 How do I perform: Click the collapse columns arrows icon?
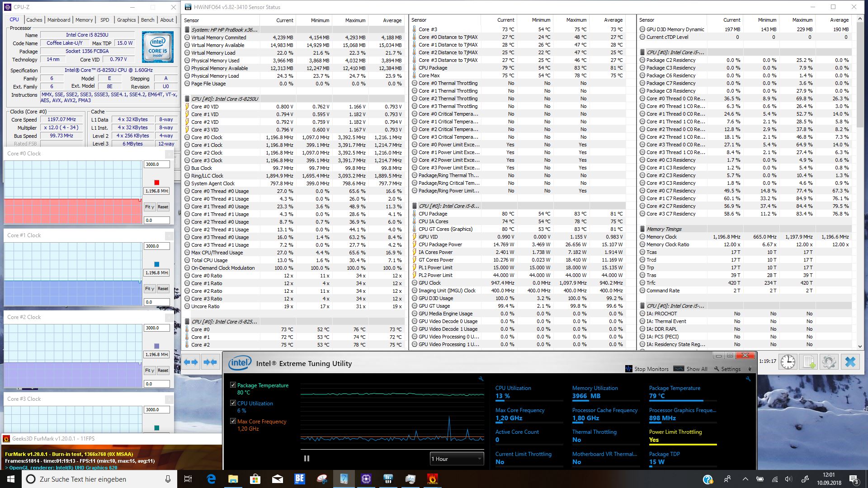tap(210, 362)
